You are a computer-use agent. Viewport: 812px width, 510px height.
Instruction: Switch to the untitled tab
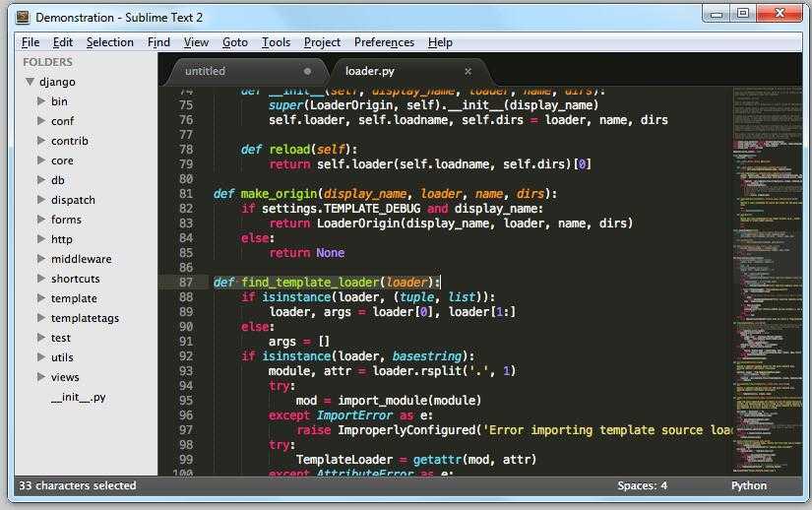(246, 72)
